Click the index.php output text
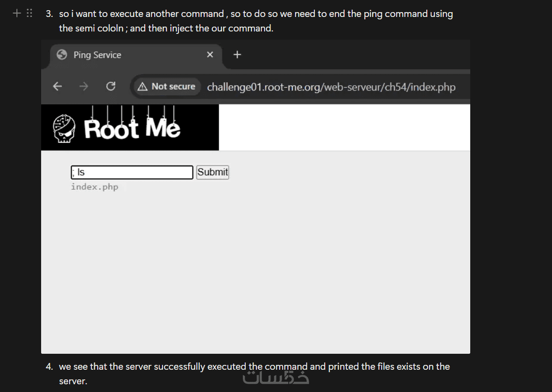The image size is (552, 392). point(95,187)
